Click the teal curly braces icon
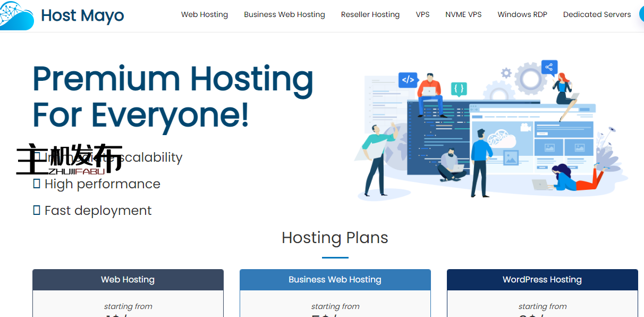 coord(459,88)
